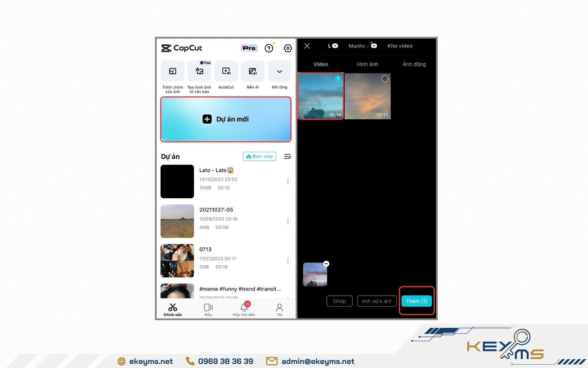Close the media picker with X

(x=307, y=46)
